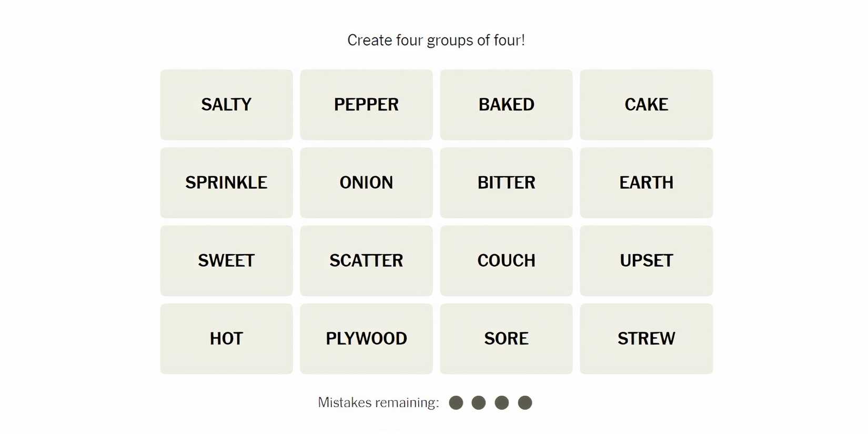This screenshot has width=868, height=434.
Task: Toggle the BAKED word card
Action: pos(506,105)
